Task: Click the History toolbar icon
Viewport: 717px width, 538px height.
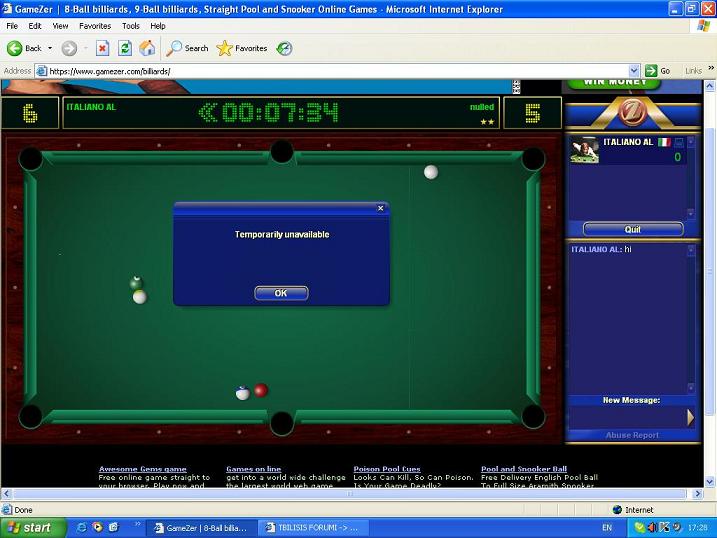Action: coord(284,48)
